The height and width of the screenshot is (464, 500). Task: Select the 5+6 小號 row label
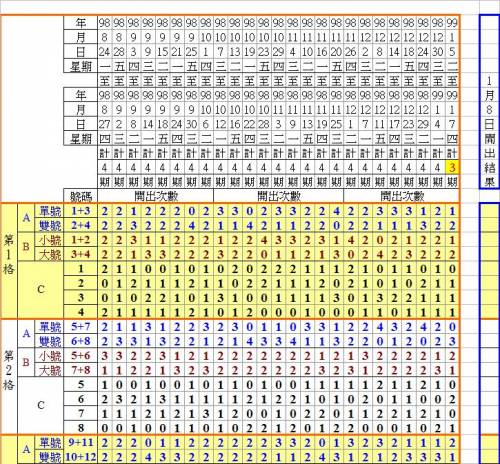pos(81,356)
